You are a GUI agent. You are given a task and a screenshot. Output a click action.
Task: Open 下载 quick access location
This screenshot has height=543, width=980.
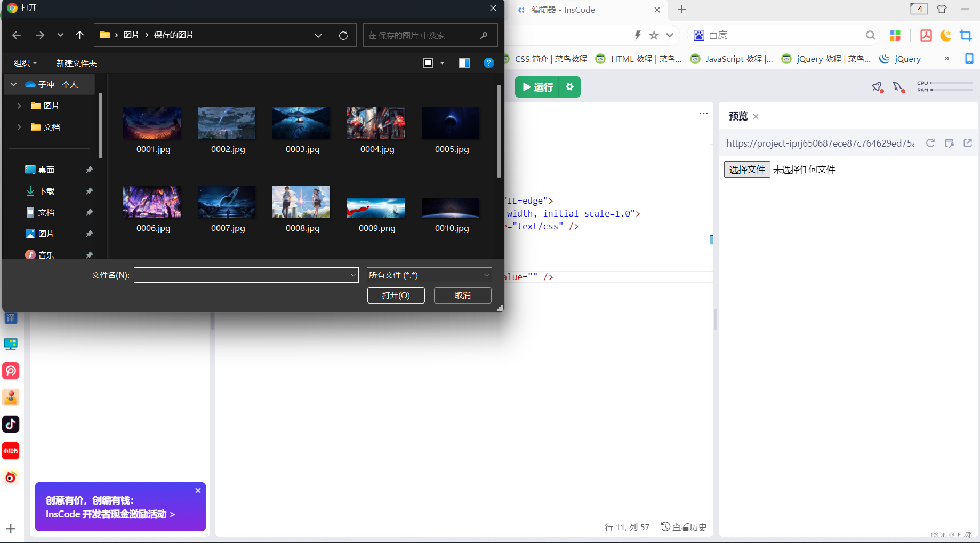(x=46, y=191)
